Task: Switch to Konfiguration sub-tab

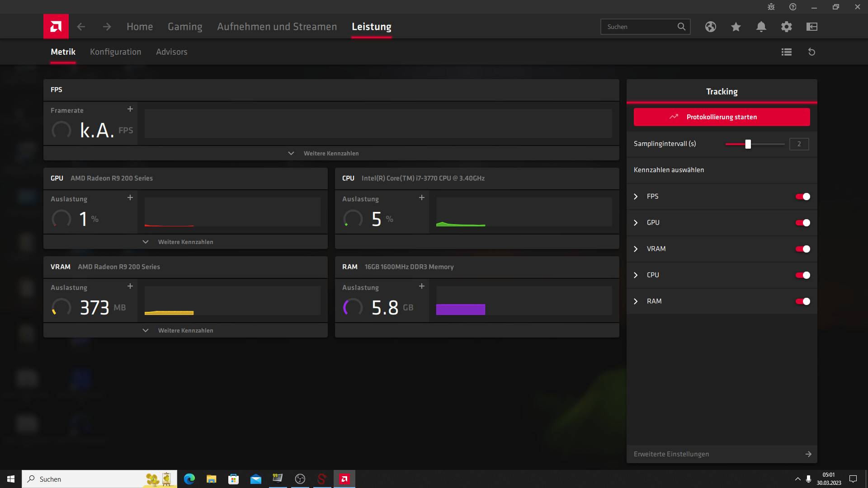Action: [116, 52]
